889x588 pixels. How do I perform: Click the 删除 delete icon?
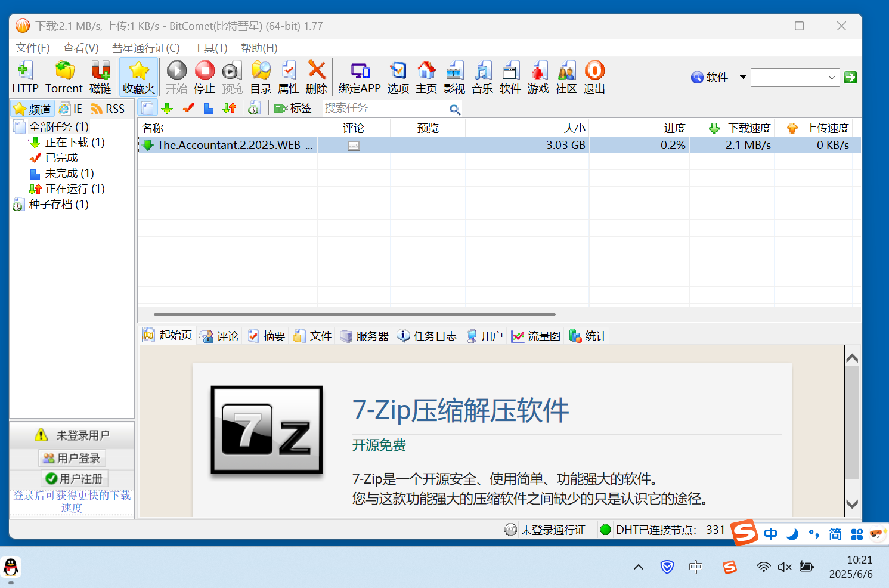point(317,77)
